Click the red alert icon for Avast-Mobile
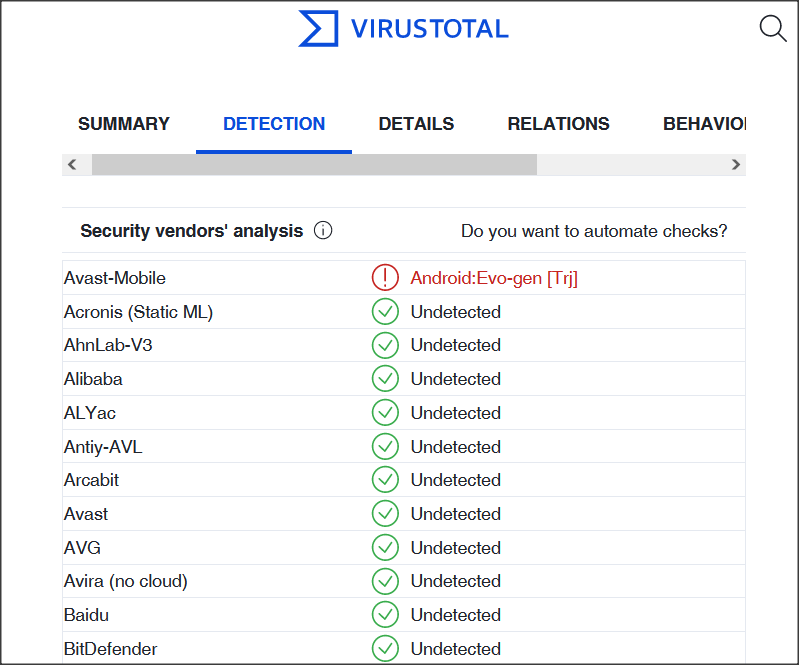Viewport: 799px width, 665px height. click(x=385, y=278)
